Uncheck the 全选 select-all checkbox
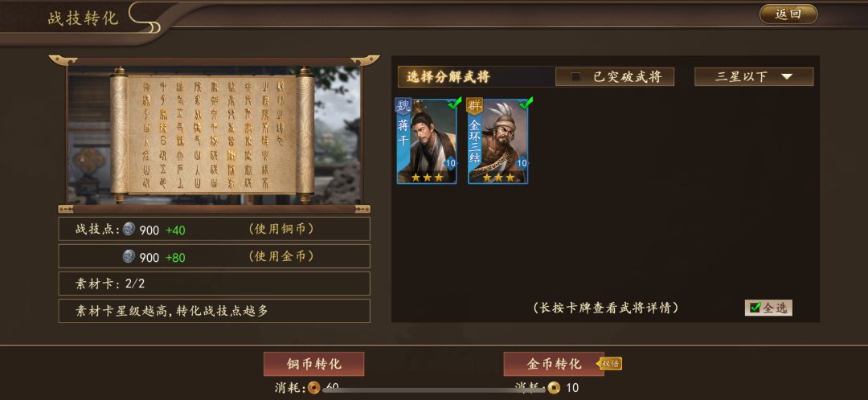This screenshot has height=400, width=868. click(x=755, y=308)
